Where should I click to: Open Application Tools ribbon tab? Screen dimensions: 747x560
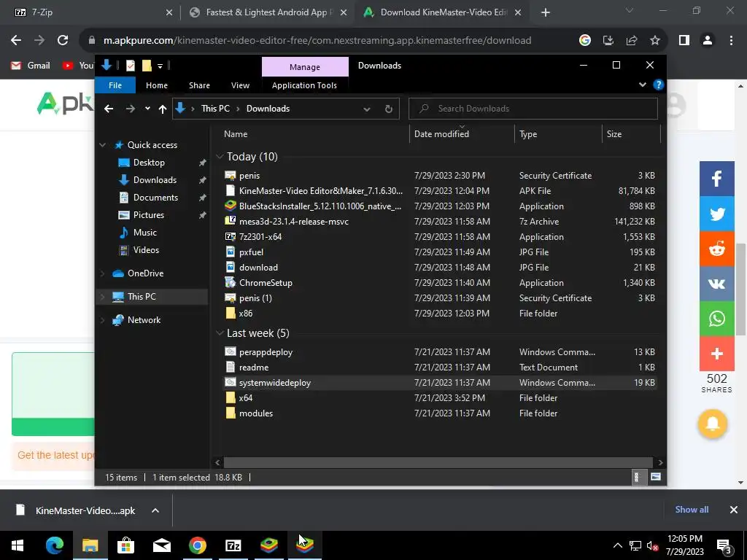(x=304, y=85)
